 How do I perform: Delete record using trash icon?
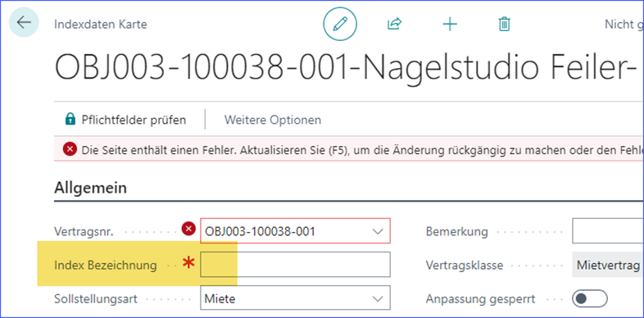tap(505, 25)
